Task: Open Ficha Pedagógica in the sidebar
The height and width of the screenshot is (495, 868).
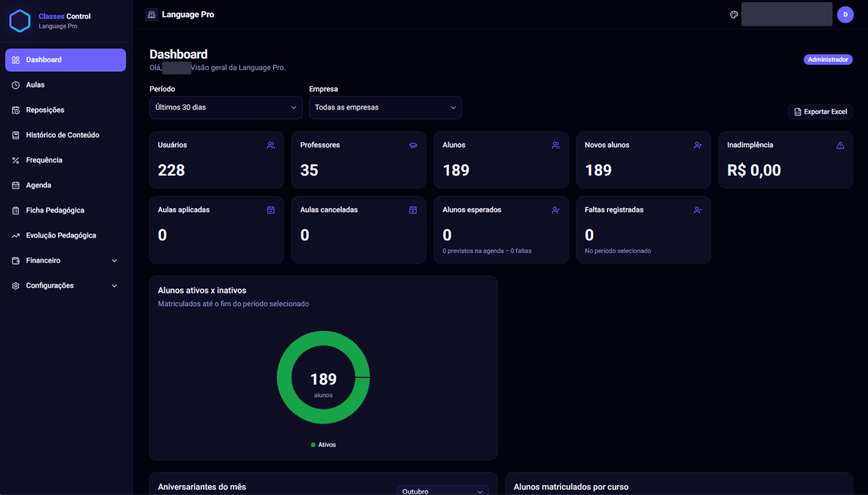Action: click(65, 210)
